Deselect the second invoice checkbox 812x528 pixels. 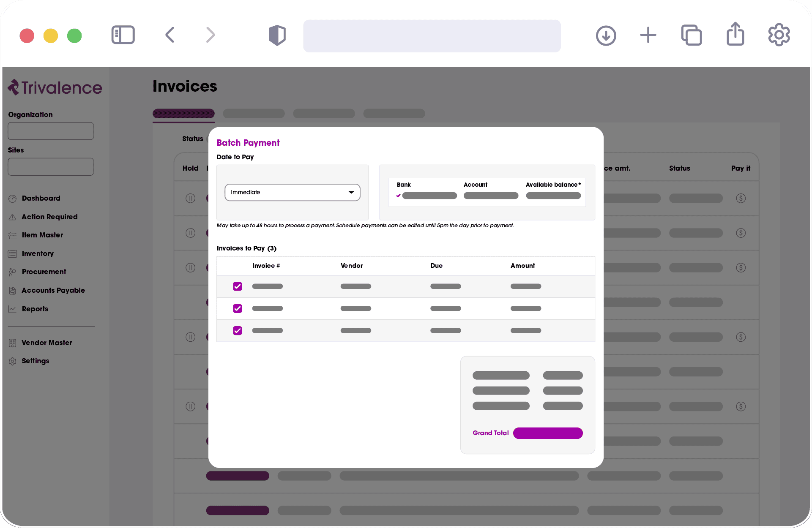pos(237,308)
